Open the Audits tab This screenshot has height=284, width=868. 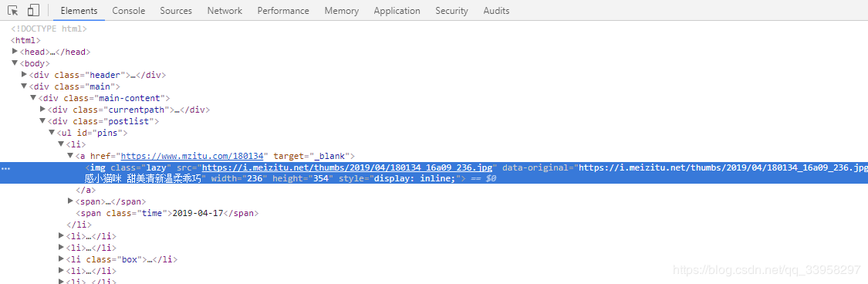pyautogui.click(x=497, y=11)
